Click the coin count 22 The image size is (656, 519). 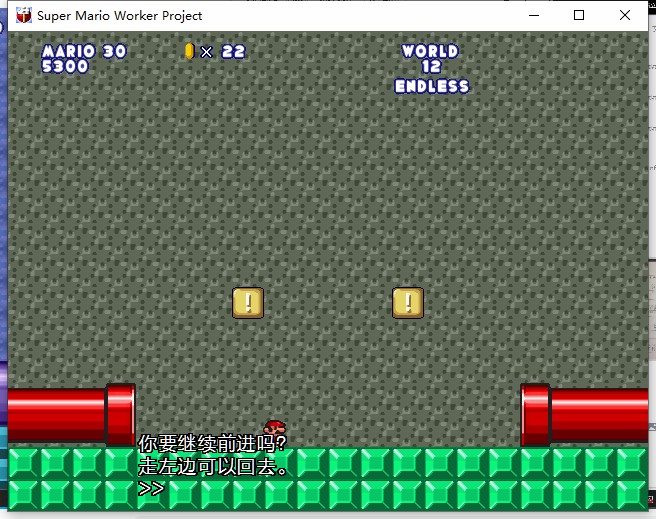tap(233, 51)
